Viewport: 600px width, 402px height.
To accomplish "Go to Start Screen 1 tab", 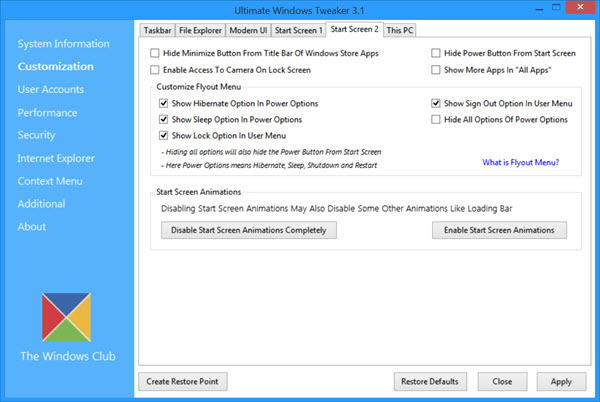I will coord(298,30).
